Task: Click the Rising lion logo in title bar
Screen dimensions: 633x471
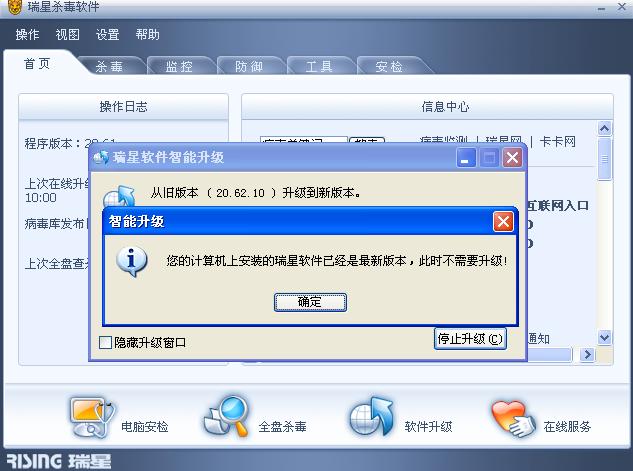Action: (15, 7)
